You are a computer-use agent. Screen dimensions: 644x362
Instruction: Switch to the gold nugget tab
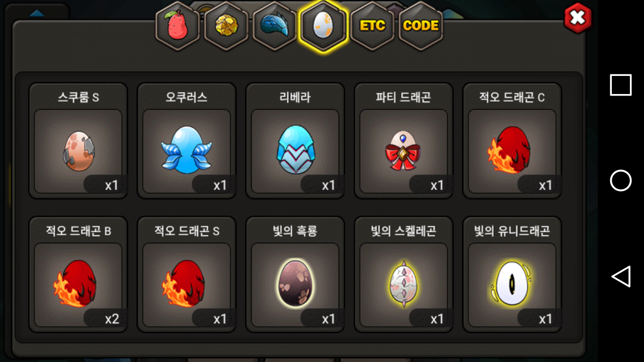[x=226, y=26]
